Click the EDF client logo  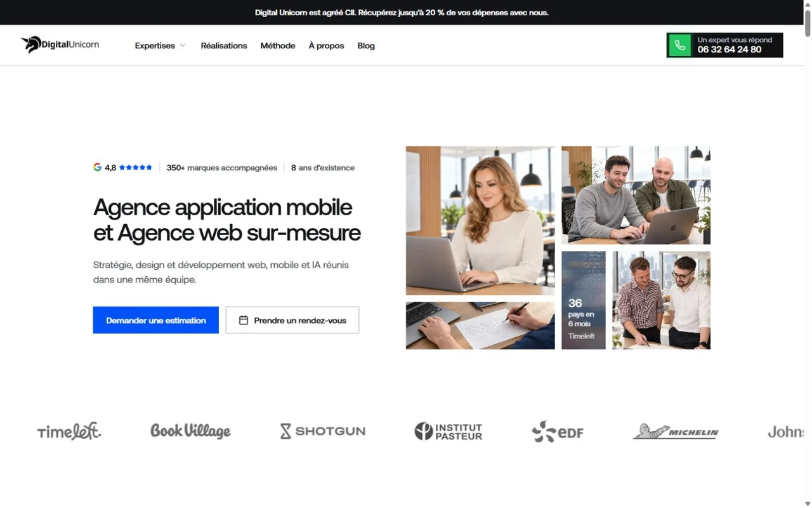[x=558, y=432]
